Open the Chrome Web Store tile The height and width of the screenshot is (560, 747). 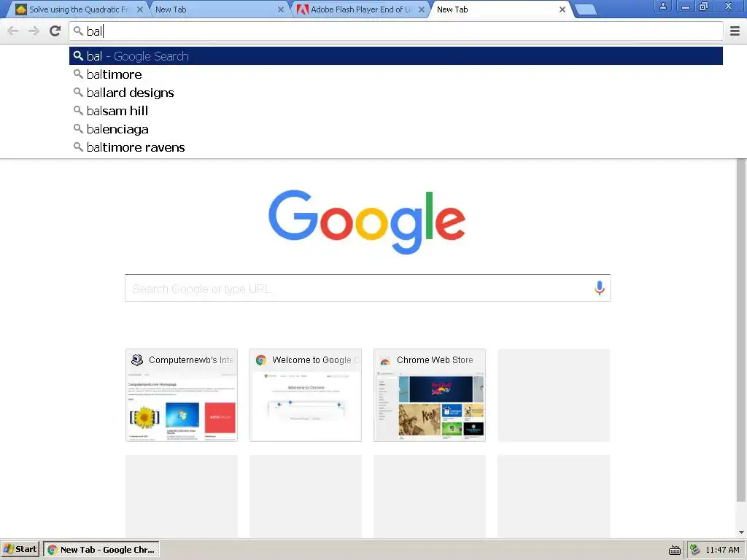[429, 395]
